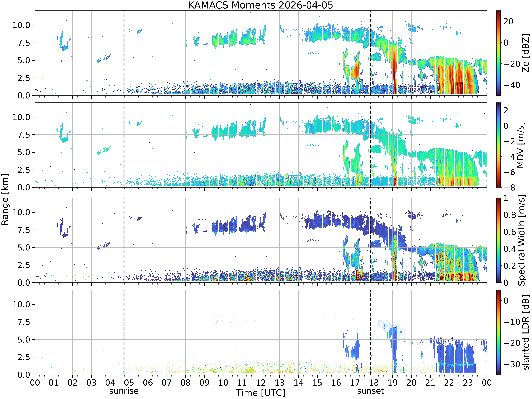This screenshot has width=532, height=399.
Task: Click the 12 hour tick label
Action: 261,382
